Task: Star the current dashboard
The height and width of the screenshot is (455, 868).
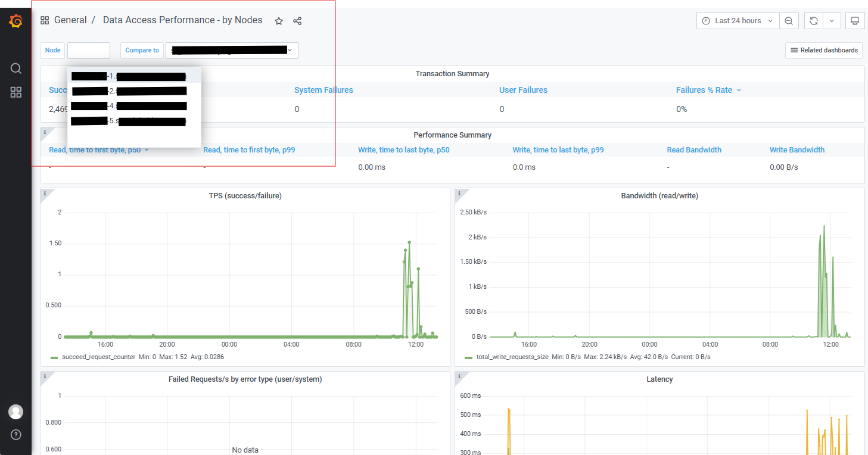Action: point(278,20)
